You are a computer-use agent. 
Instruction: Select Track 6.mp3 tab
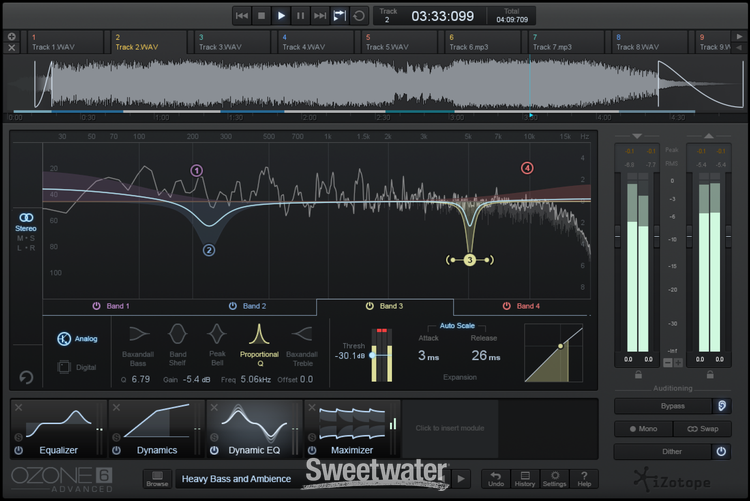[x=483, y=42]
